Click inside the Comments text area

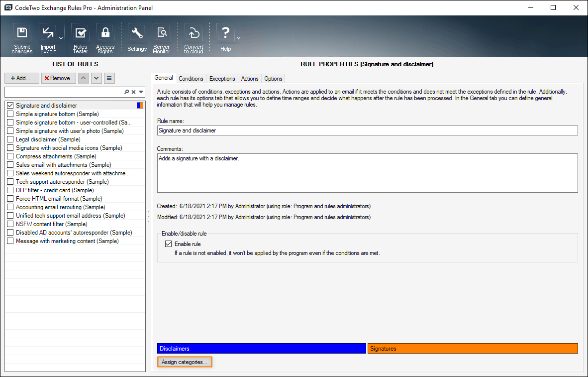(x=367, y=173)
